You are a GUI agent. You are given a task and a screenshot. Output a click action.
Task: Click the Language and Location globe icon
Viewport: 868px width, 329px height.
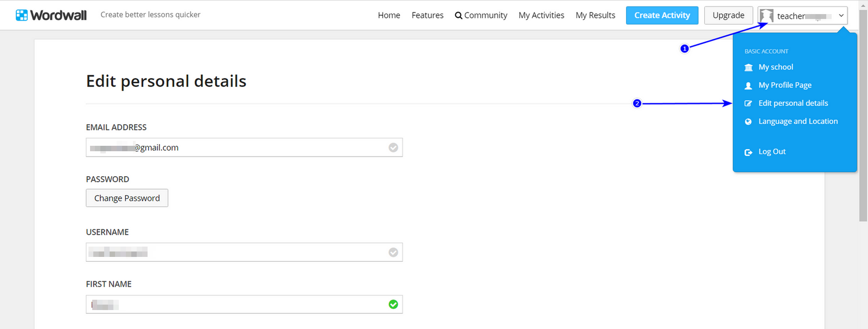coord(749,122)
